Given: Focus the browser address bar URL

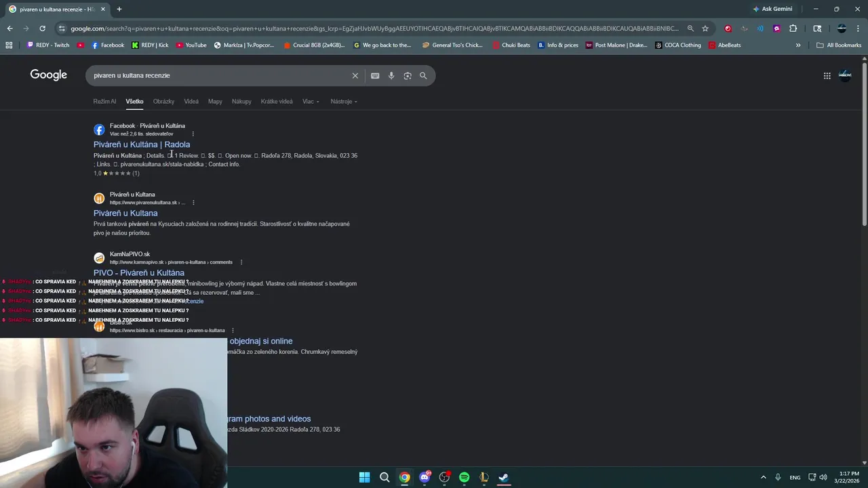Looking at the screenshot, I should (374, 28).
